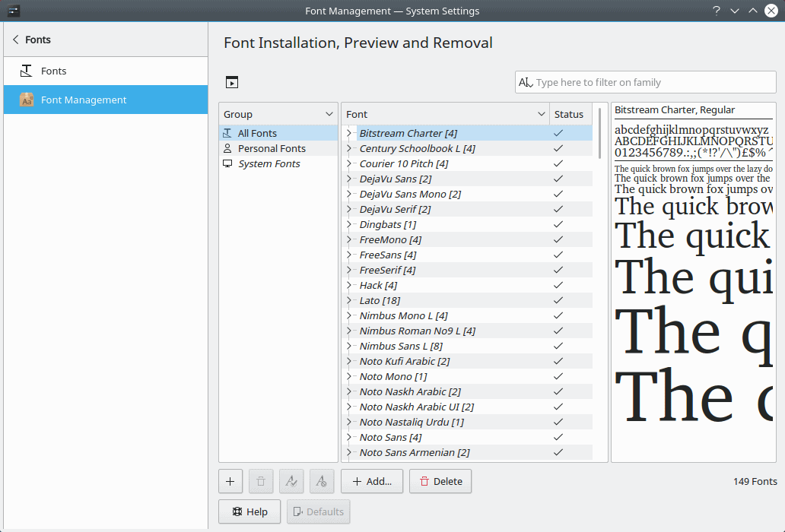Click the enable fonts icon button
The height and width of the screenshot is (532, 785).
(x=291, y=481)
